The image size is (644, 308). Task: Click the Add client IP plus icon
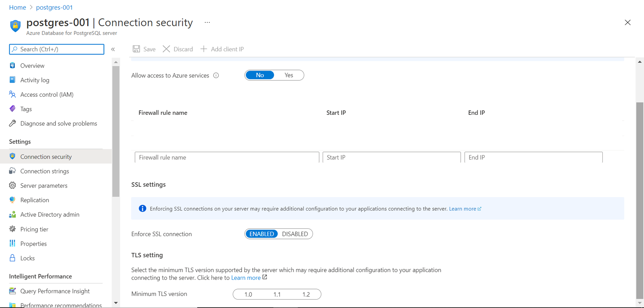204,49
